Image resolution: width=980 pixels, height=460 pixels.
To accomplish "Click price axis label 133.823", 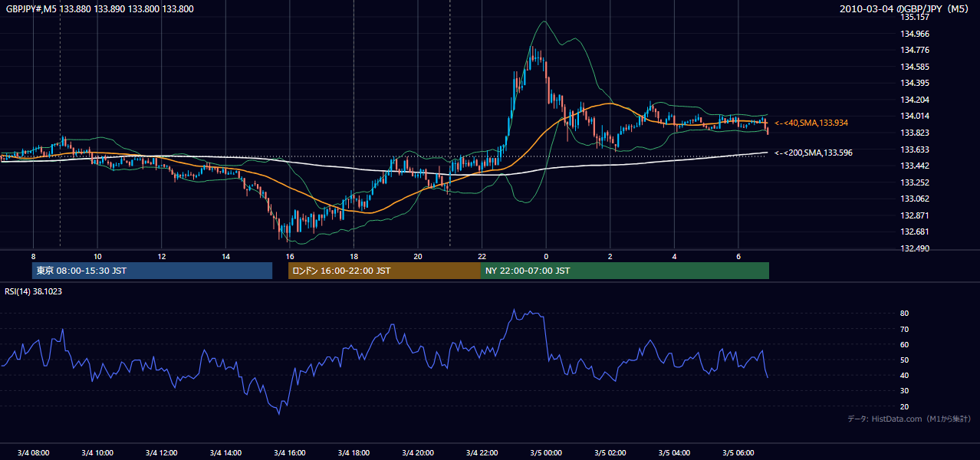I will click(x=915, y=133).
